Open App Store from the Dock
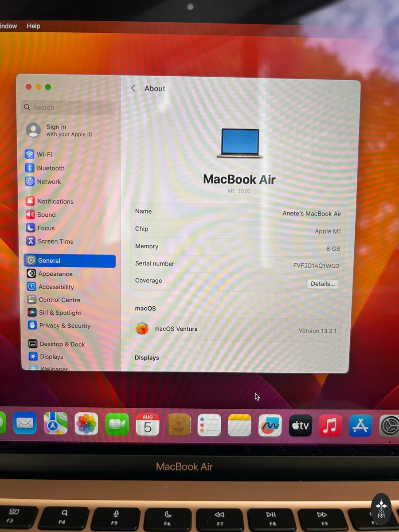The image size is (399, 532). coord(360,426)
